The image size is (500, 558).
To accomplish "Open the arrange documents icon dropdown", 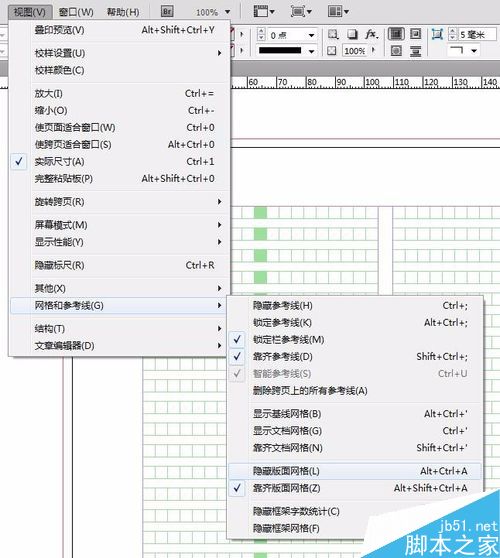I will tap(338, 11).
